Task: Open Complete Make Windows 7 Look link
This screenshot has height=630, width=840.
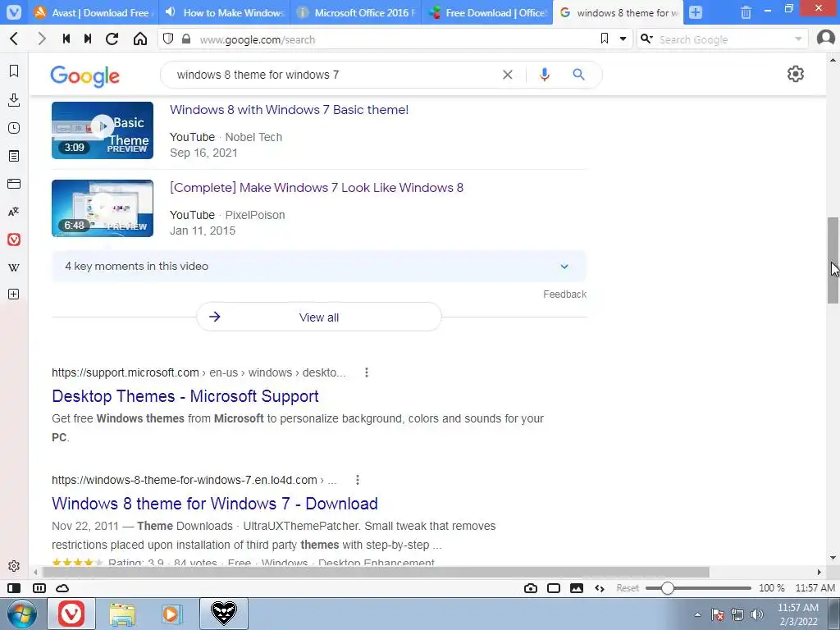Action: 317,188
